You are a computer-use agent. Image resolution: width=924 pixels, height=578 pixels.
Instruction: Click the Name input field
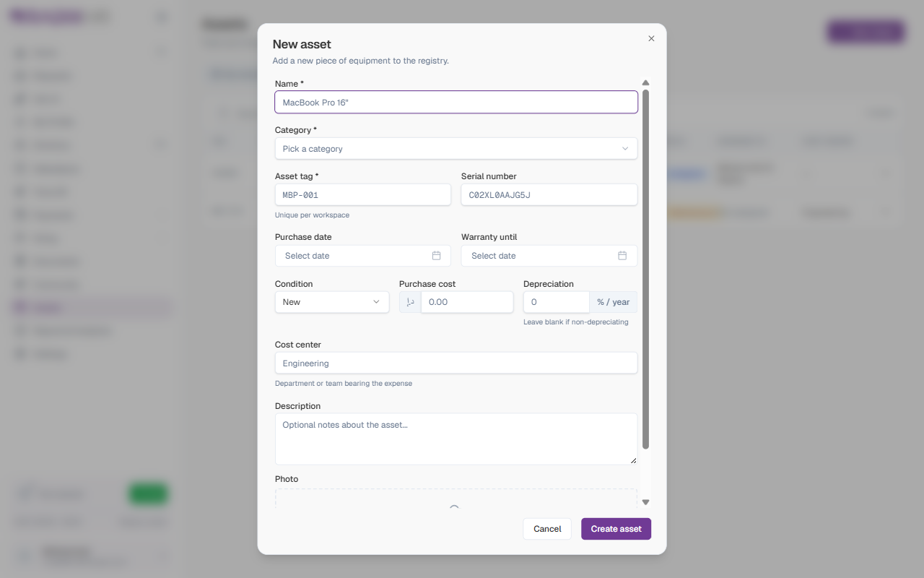[456, 102]
